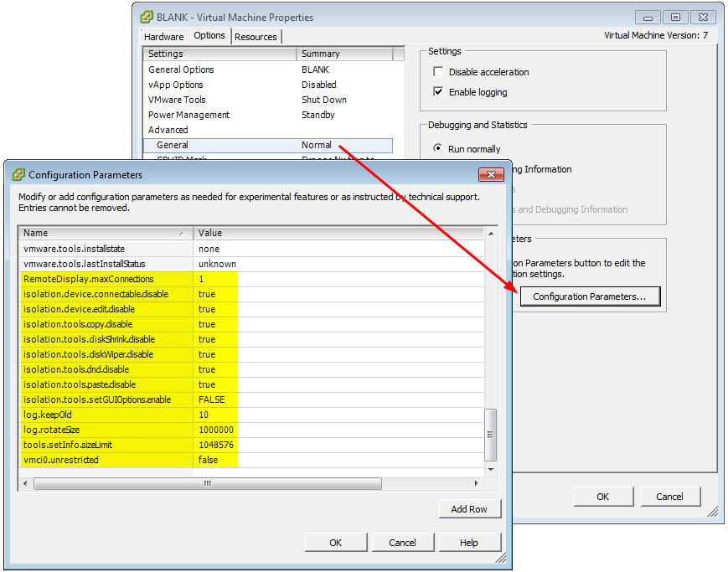
Task: Click the value '1048576' for tools.setInfo.sizeLimit
Action: (216, 445)
